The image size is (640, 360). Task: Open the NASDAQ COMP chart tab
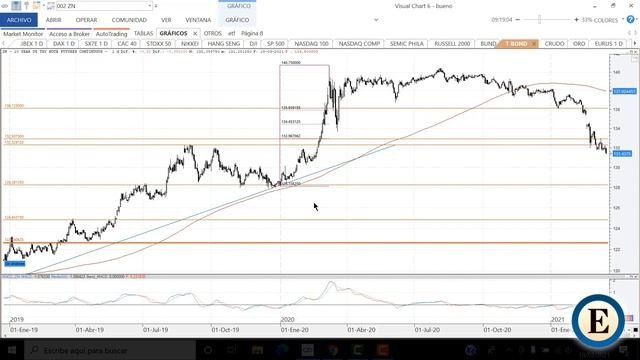[x=359, y=44]
